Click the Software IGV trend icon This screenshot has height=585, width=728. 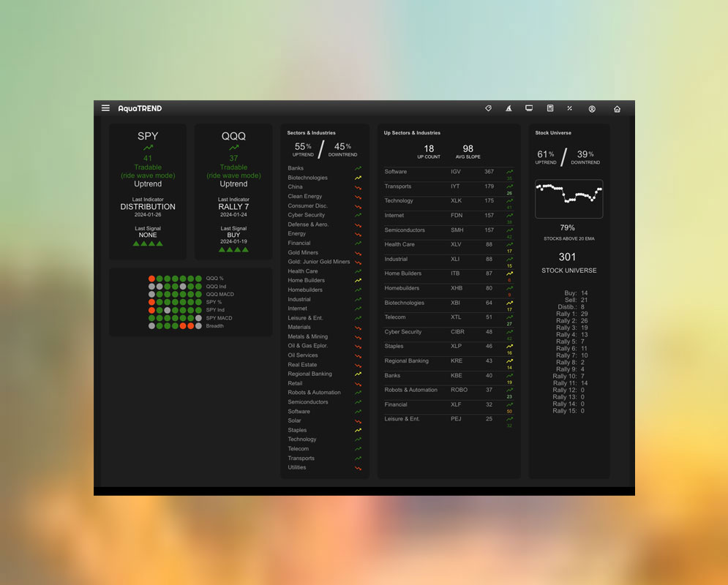pos(509,172)
